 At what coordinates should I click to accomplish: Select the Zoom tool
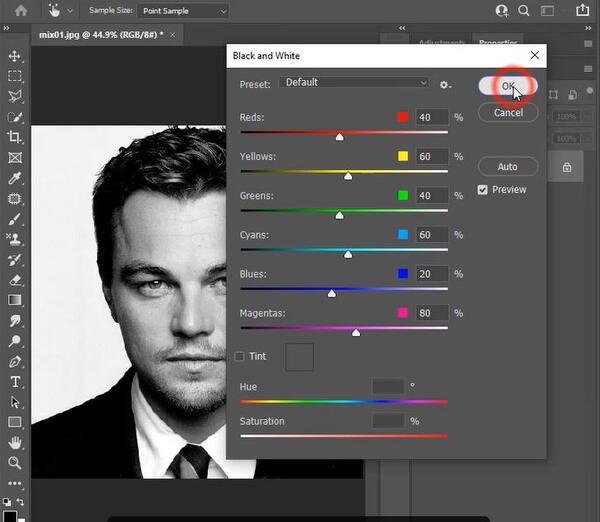click(15, 463)
